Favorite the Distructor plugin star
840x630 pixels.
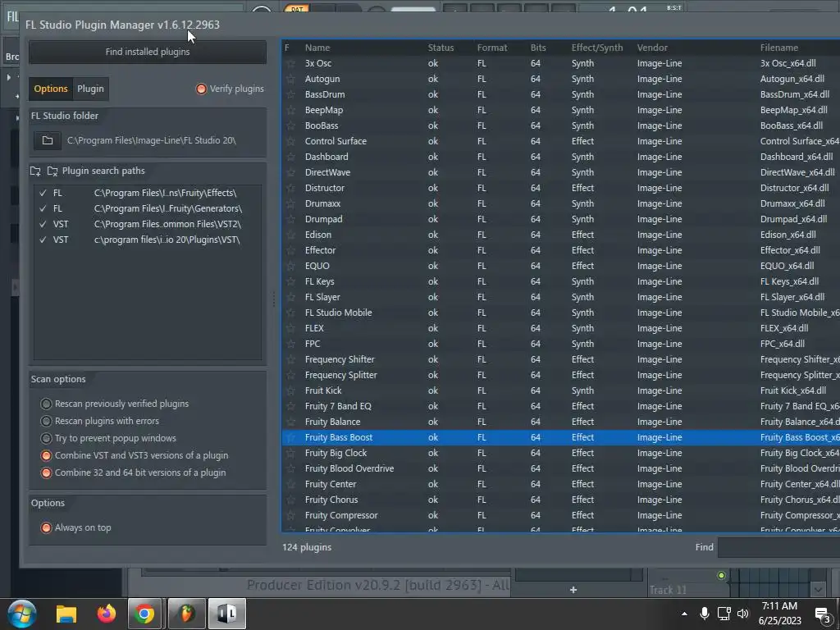point(290,188)
